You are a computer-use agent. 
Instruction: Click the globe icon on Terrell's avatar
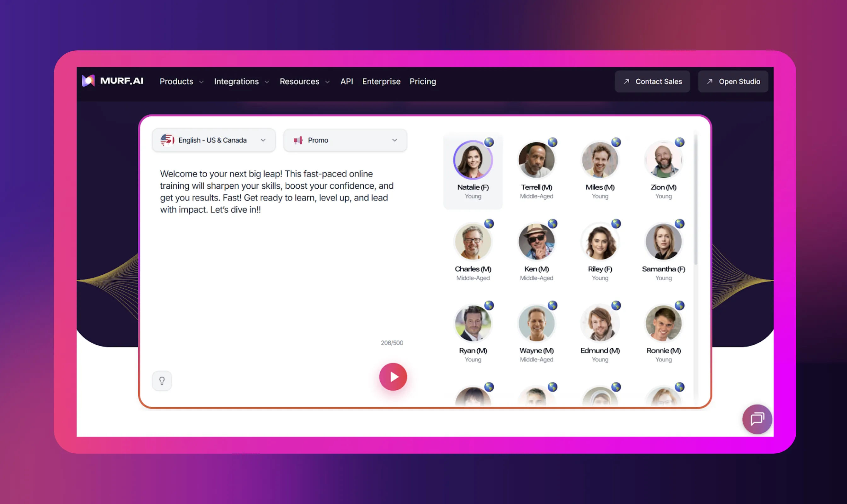click(552, 143)
